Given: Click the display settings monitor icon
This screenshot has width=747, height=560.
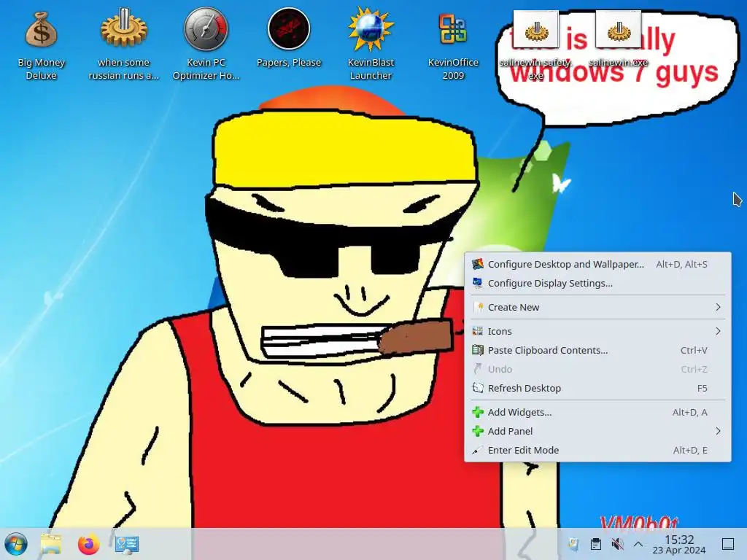Looking at the screenshot, I should (x=477, y=283).
